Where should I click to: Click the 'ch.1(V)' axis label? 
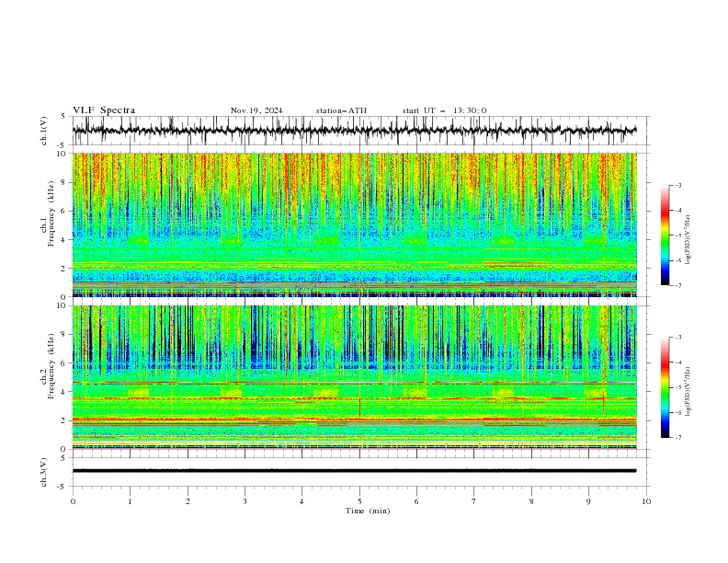pos(44,131)
